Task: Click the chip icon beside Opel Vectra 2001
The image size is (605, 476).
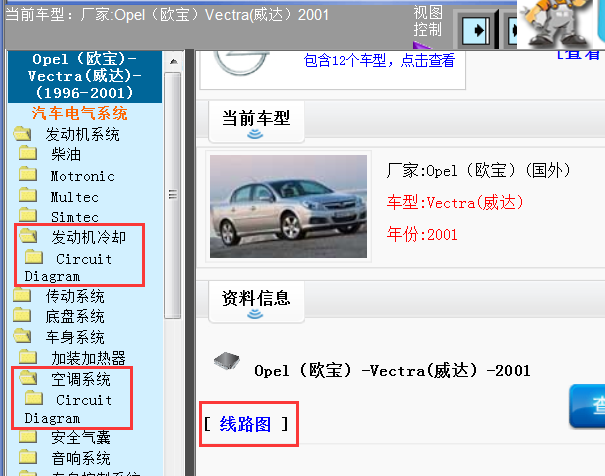Action: 227,361
